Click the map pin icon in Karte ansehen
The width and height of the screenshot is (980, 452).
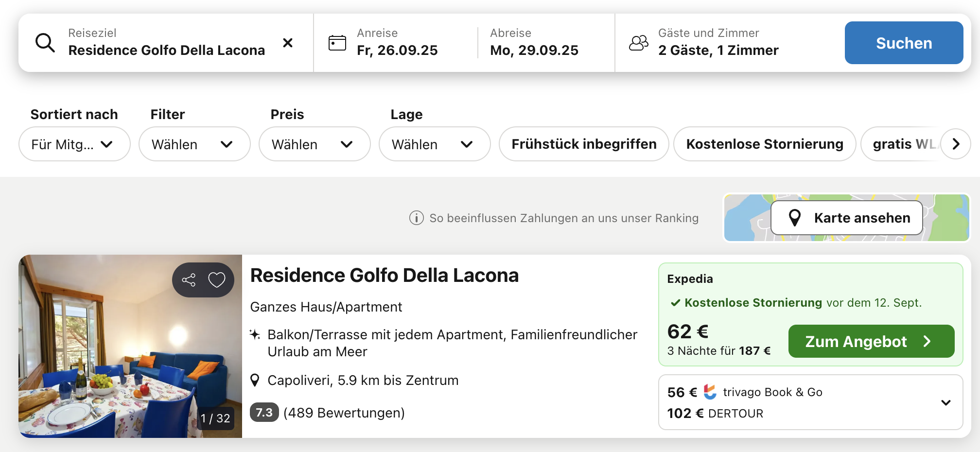click(x=795, y=218)
